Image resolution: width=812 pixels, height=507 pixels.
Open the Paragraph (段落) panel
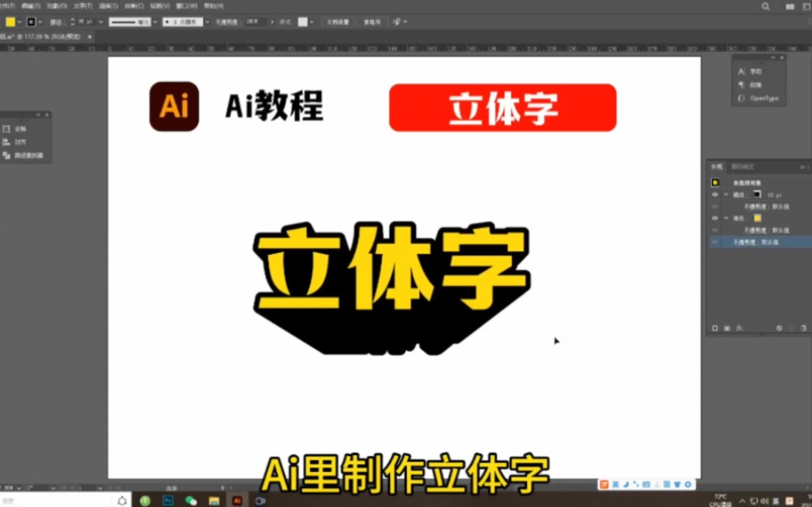coord(755,84)
